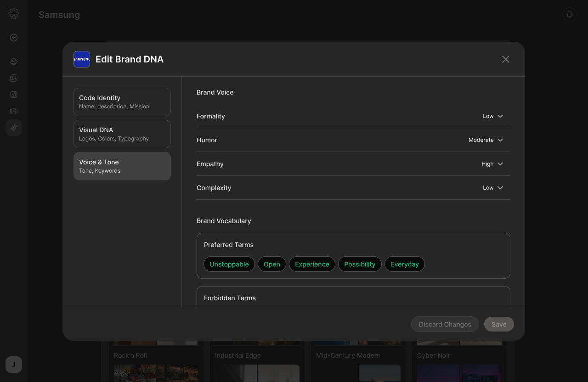Expand the Formality dropdown
Screen dimensions: 588x382
[493, 116]
